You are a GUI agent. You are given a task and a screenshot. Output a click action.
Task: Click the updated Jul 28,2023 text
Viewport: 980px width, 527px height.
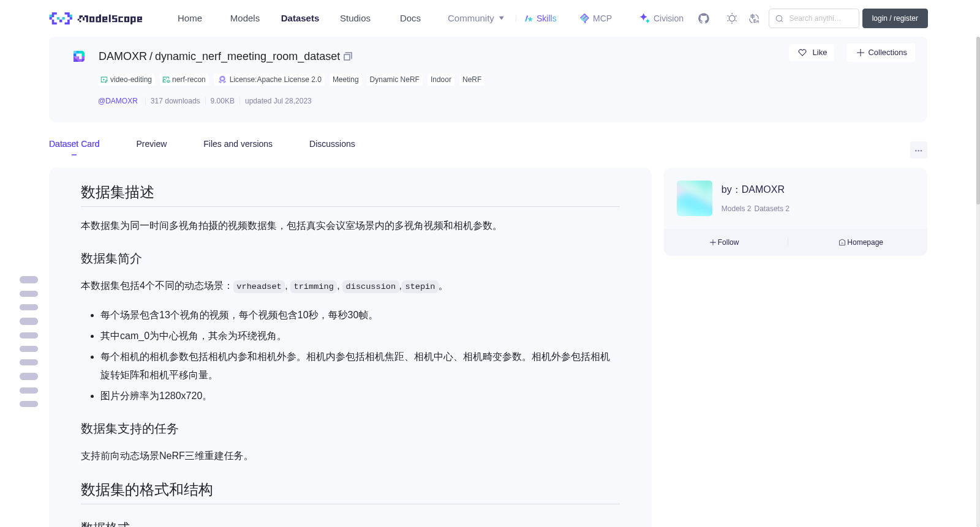pyautogui.click(x=278, y=101)
